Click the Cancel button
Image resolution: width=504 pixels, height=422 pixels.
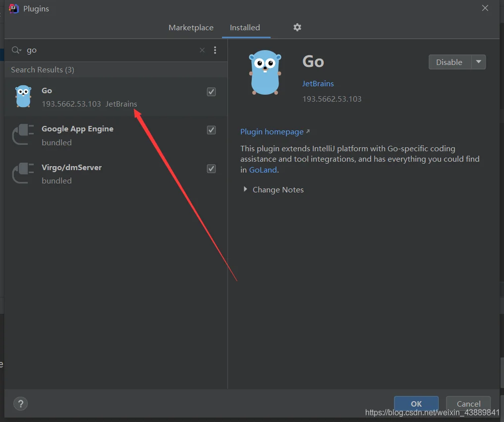(x=468, y=404)
